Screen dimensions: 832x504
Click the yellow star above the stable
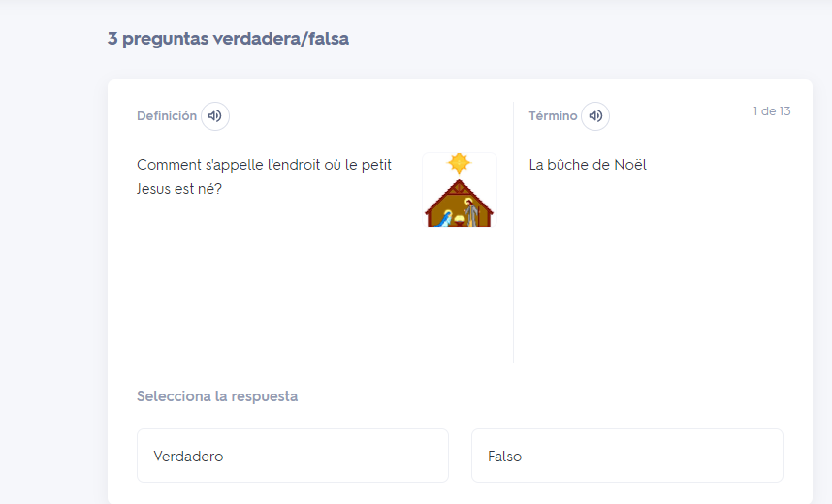[459, 164]
